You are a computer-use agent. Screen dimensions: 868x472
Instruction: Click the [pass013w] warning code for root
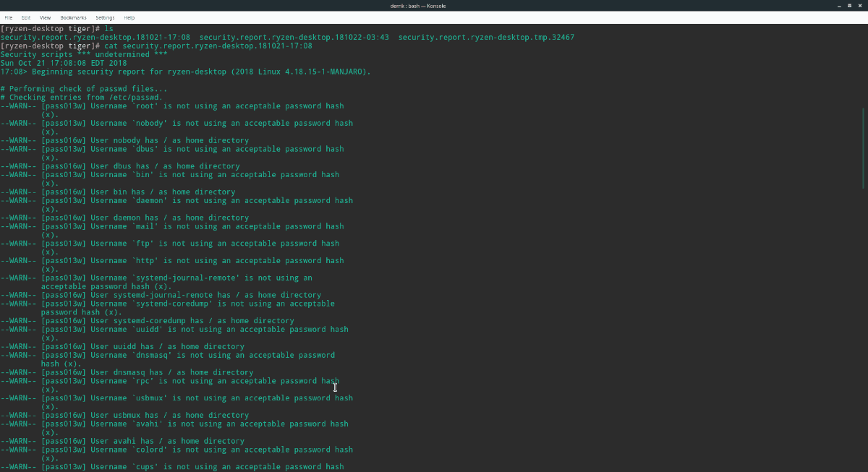coord(63,106)
